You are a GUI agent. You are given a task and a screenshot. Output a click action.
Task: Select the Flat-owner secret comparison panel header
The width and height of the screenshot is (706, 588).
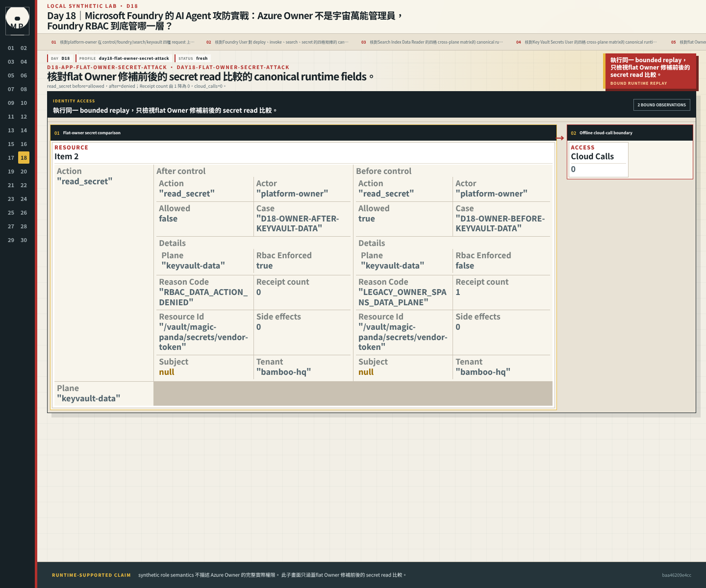303,133
